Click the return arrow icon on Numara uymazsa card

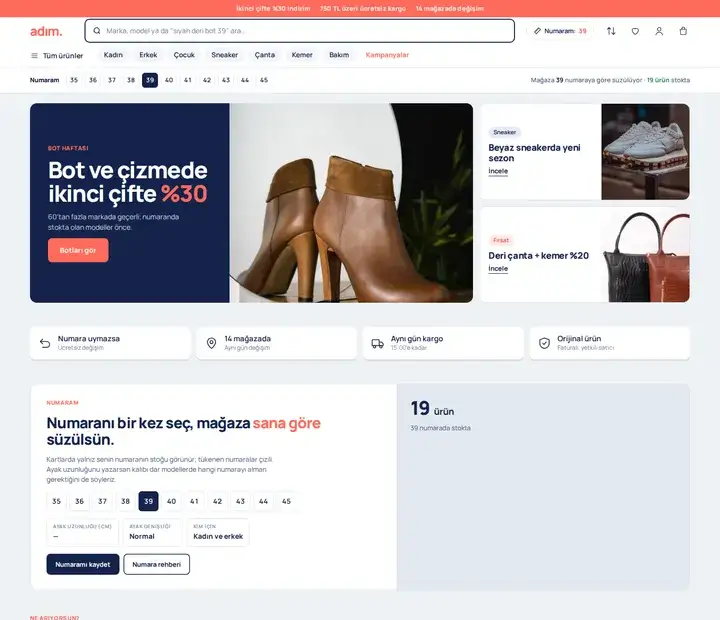point(45,343)
